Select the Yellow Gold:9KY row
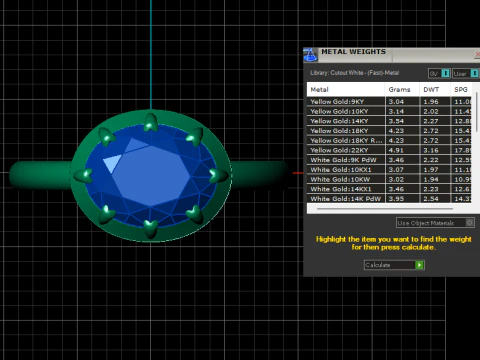The image size is (480, 360). click(389, 102)
